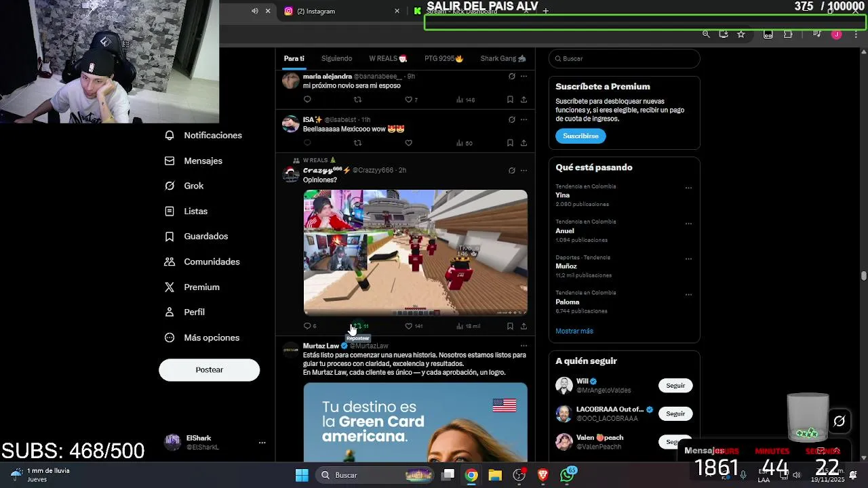This screenshot has height=488, width=868.
Task: Open more menu on ISA's post
Action: [524, 119]
